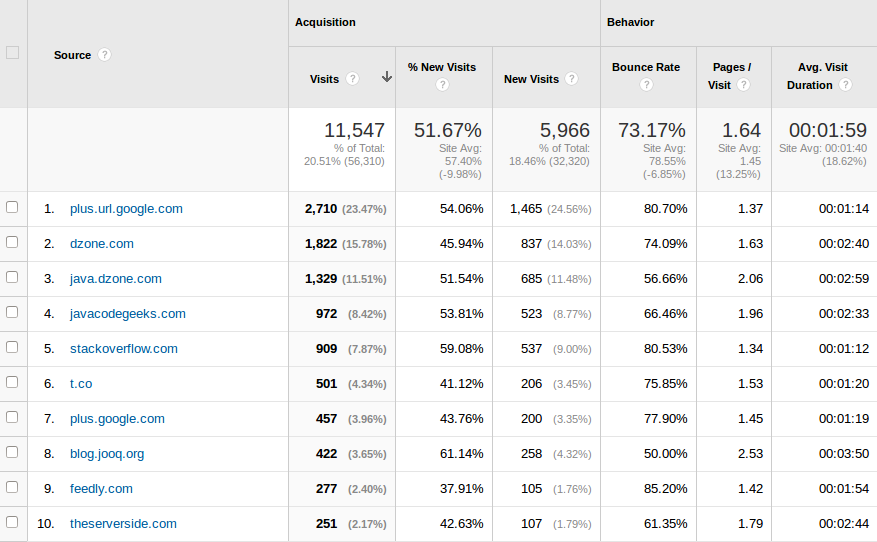Viewport: 877px width, 542px height.
Task: Open help icon beside Avg. Visit Duration
Action: tap(845, 85)
